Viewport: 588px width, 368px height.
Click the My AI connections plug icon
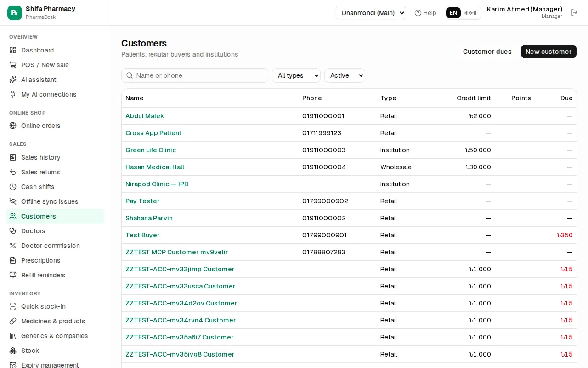click(x=13, y=94)
